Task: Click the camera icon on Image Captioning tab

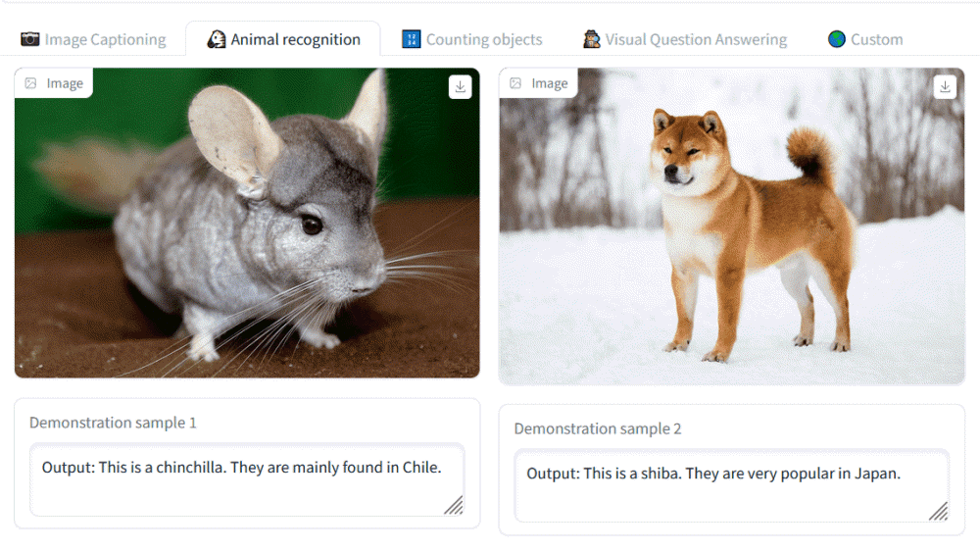Action: (x=30, y=39)
